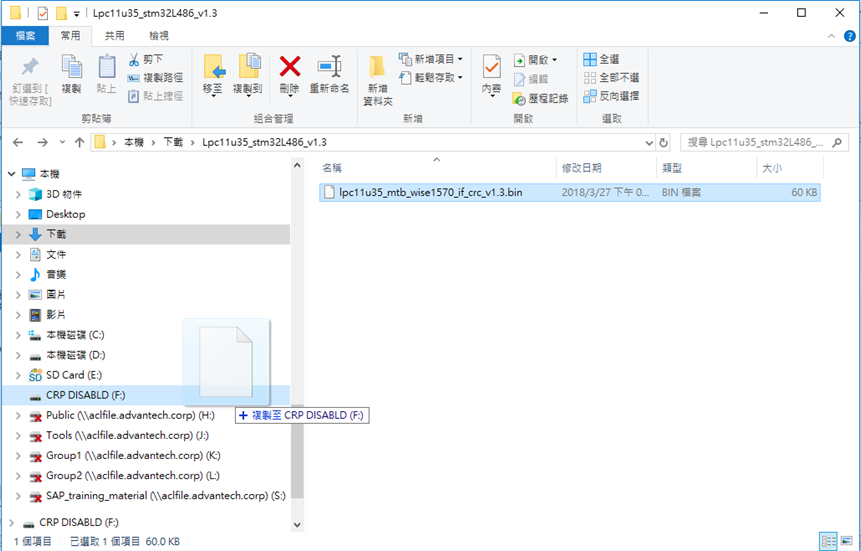Click Invert selection (反向選擇)

pos(611,96)
